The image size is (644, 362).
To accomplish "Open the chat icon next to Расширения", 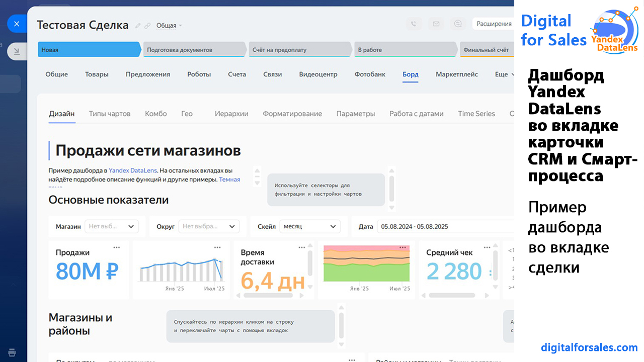I will (x=458, y=24).
